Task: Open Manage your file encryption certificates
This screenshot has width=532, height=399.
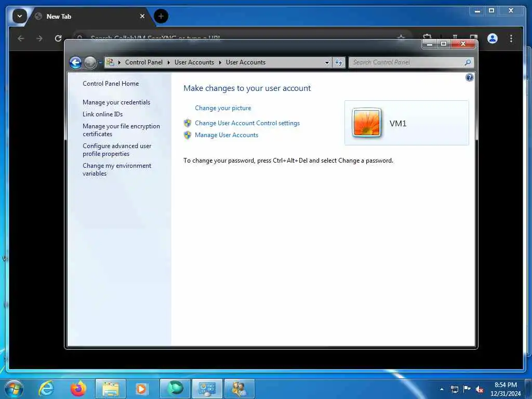Action: click(x=121, y=130)
